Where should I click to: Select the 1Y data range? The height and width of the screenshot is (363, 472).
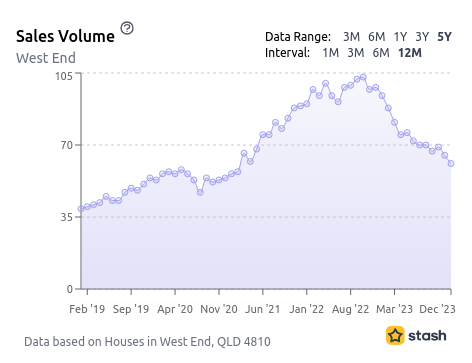pos(400,37)
